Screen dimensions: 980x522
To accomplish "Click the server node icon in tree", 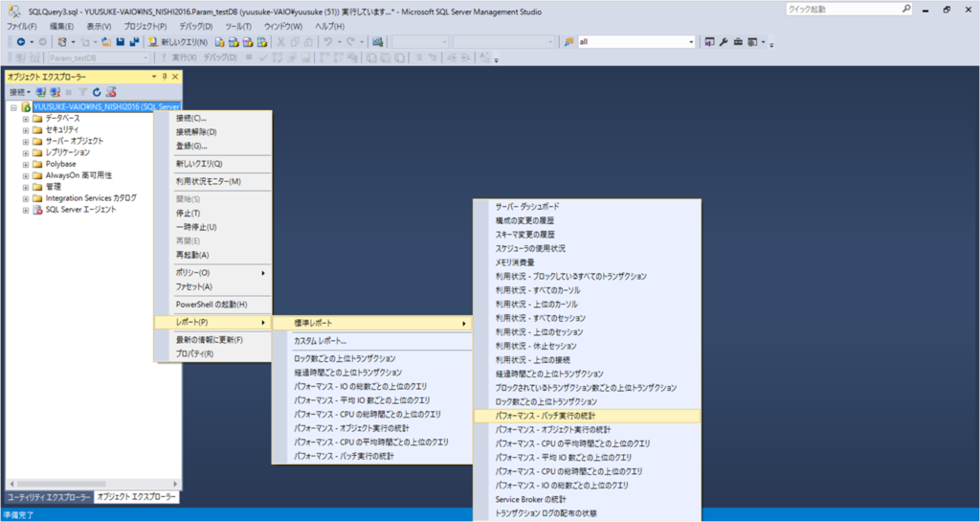I will 26,107.
